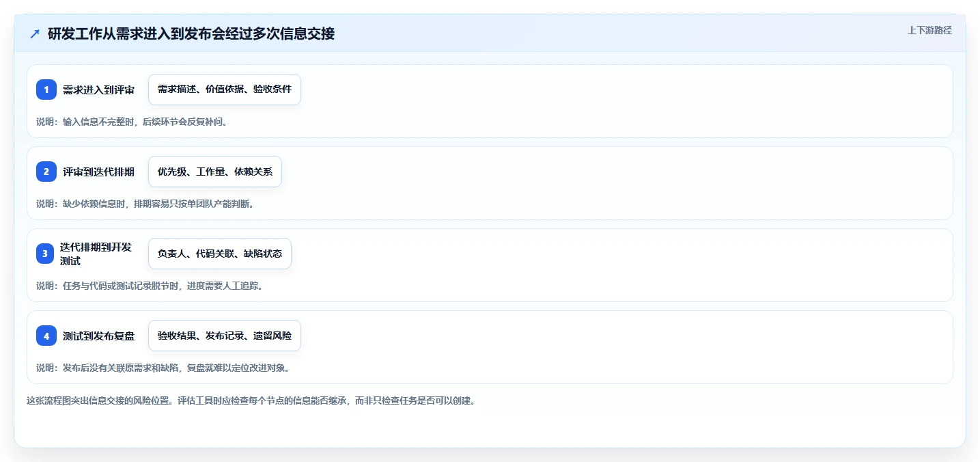Image resolution: width=980 pixels, height=462 pixels.
Task: Click step number badge 4
Action: [x=46, y=336]
